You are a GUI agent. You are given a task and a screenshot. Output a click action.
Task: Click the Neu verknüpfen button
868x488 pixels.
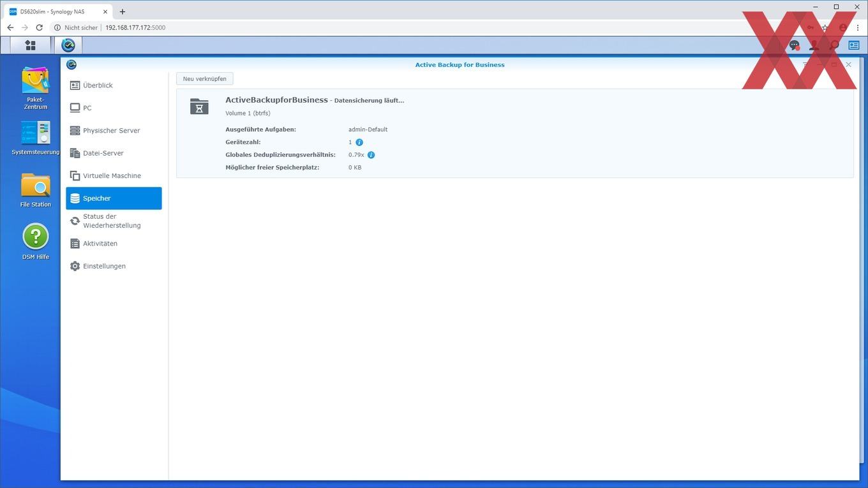205,78
